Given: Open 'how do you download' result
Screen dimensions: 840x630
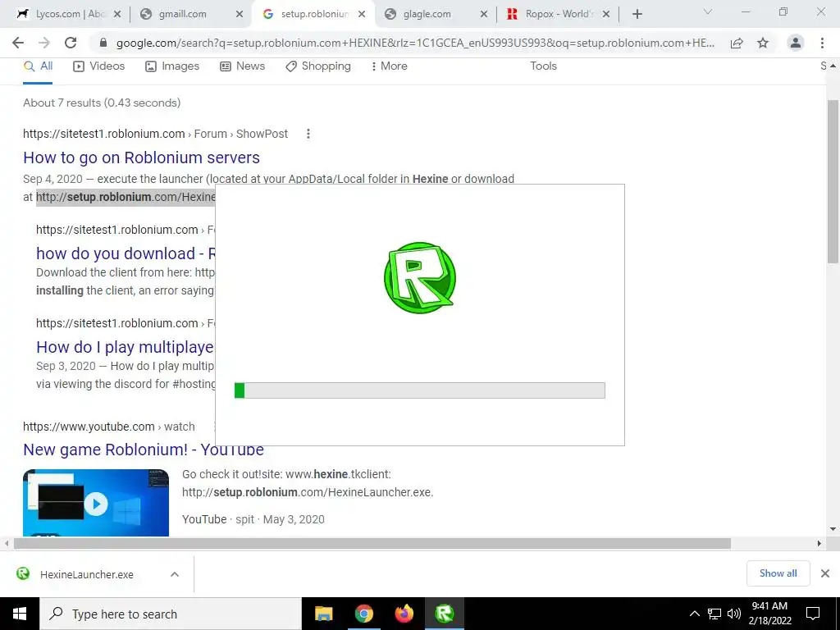Looking at the screenshot, I should coord(126,253).
